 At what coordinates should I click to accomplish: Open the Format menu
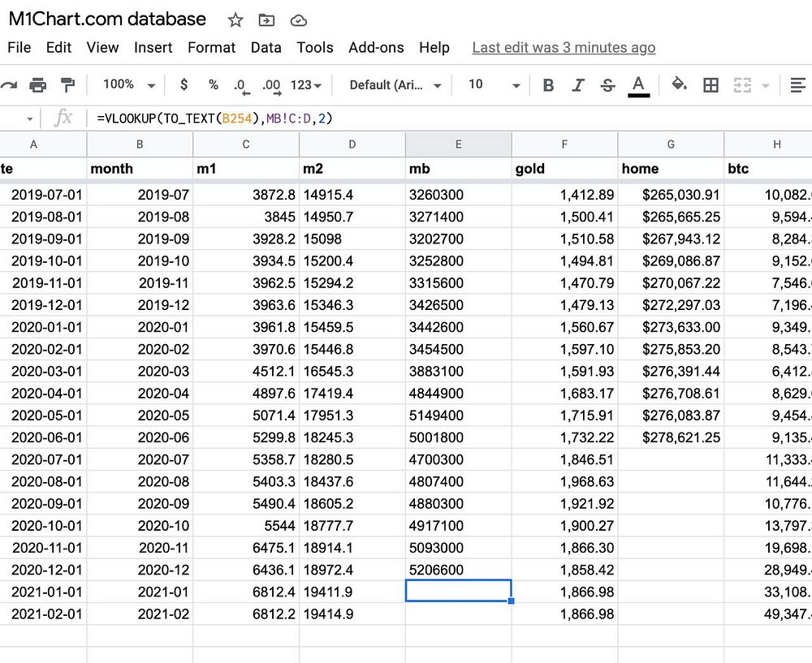[211, 48]
